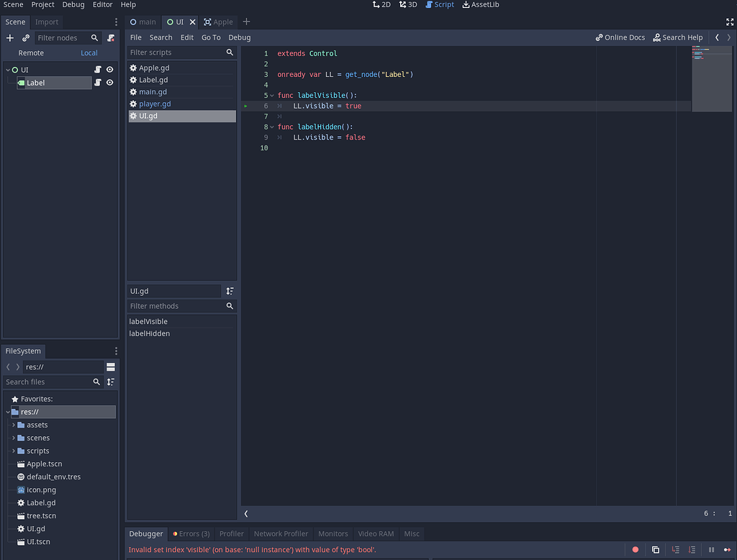Open the Debug menu
The height and width of the screenshot is (560, 737).
point(73,4)
